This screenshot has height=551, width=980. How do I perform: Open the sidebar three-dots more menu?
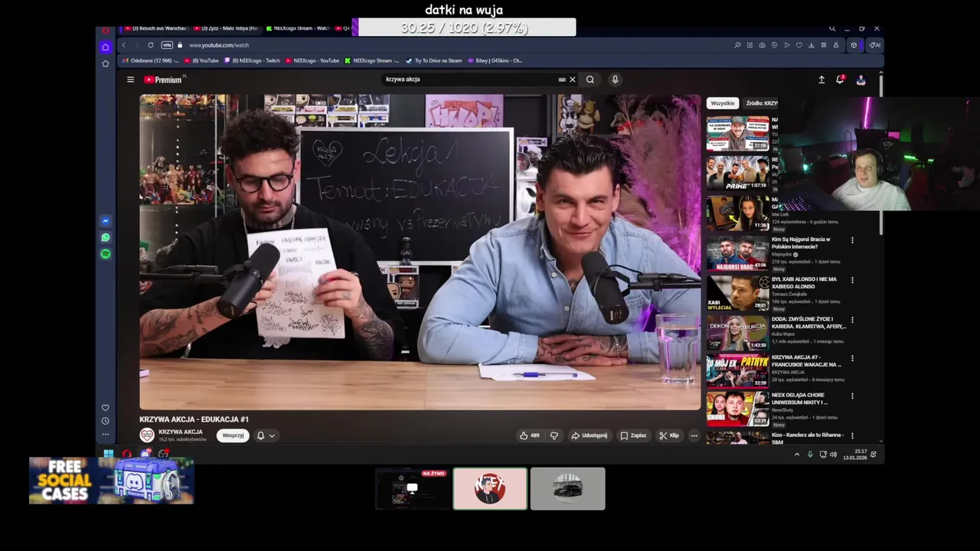(x=106, y=434)
